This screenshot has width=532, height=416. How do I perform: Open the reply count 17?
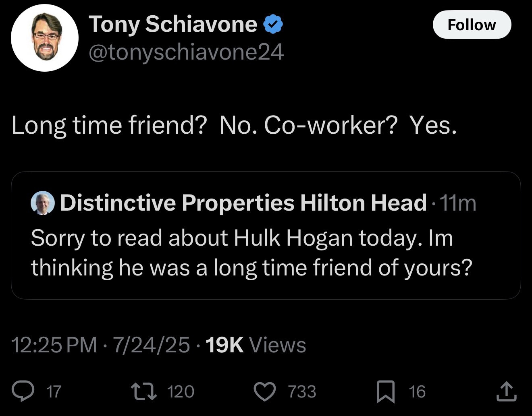coord(54,391)
